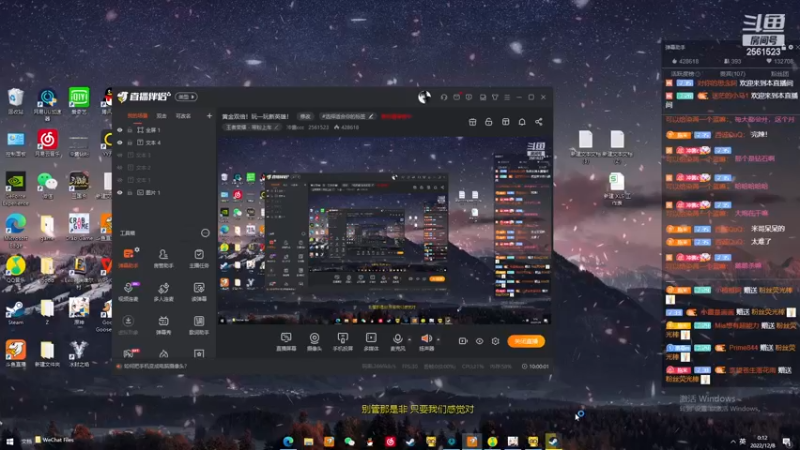Image resolution: width=800 pixels, height=450 pixels.
Task: Open the 弹幕助手 tool in the toolbox
Action: pos(128,258)
